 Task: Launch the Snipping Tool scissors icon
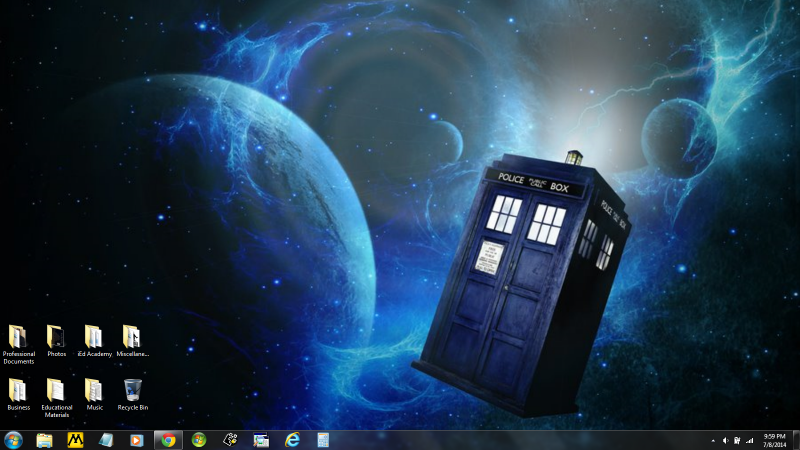230,440
